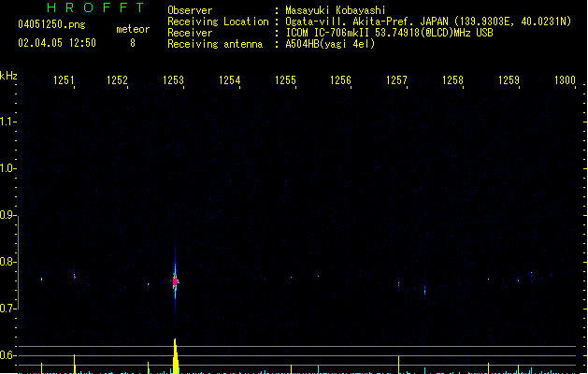The image size is (588, 374).
Task: Click the tall yellow intensity peak at bottom
Action: click(x=176, y=355)
